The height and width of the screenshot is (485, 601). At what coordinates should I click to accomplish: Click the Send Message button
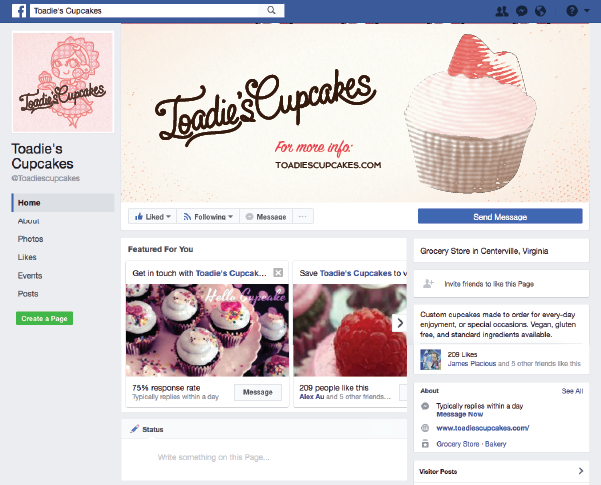pyautogui.click(x=500, y=217)
